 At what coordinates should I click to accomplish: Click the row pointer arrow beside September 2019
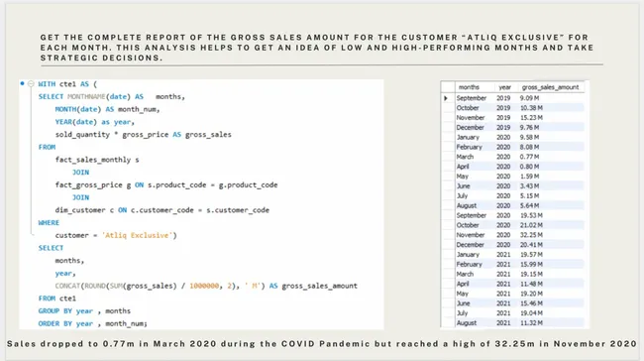(446, 98)
